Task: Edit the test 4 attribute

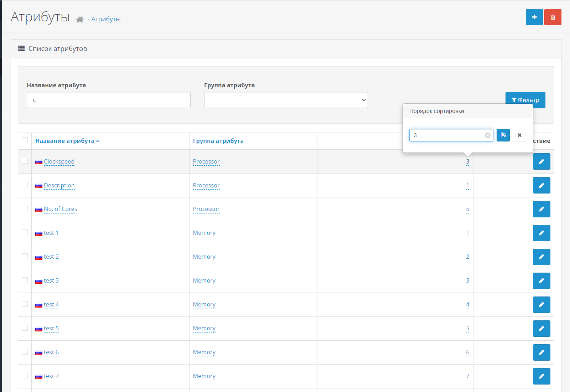Action: [541, 305]
